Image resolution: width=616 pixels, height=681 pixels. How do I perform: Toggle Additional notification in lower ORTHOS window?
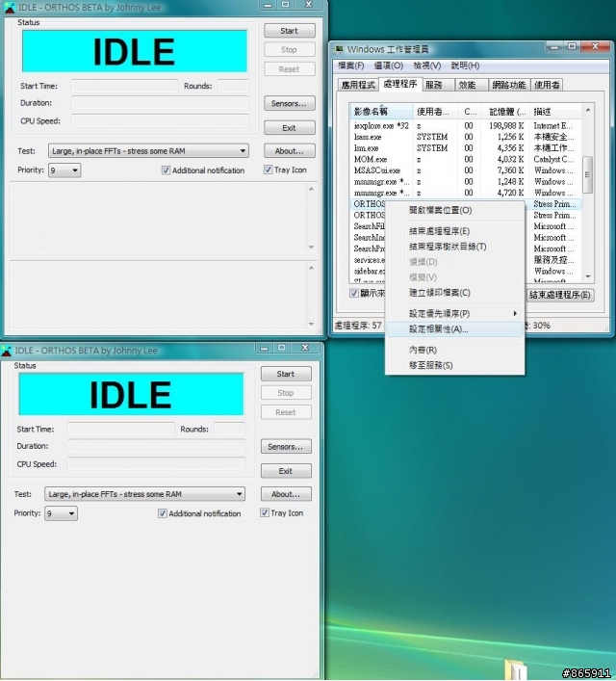pyautogui.click(x=162, y=513)
